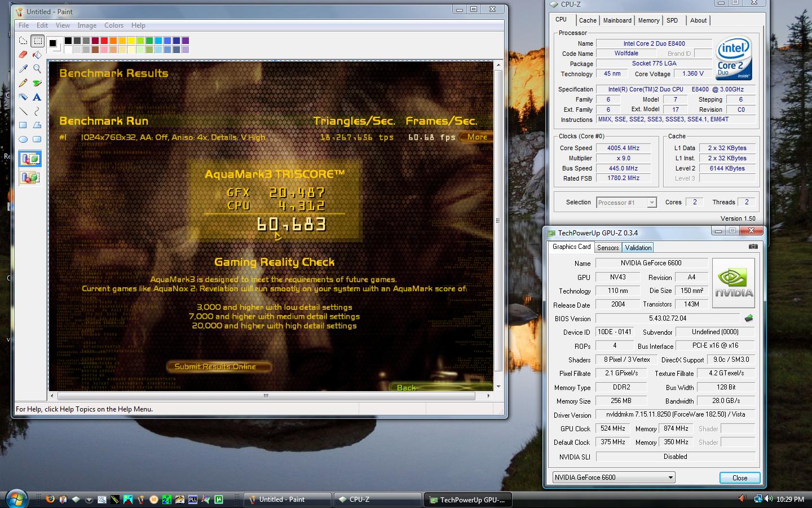This screenshot has height=508, width=812.
Task: Select the Free-Form Select tool in Paint
Action: 23,41
